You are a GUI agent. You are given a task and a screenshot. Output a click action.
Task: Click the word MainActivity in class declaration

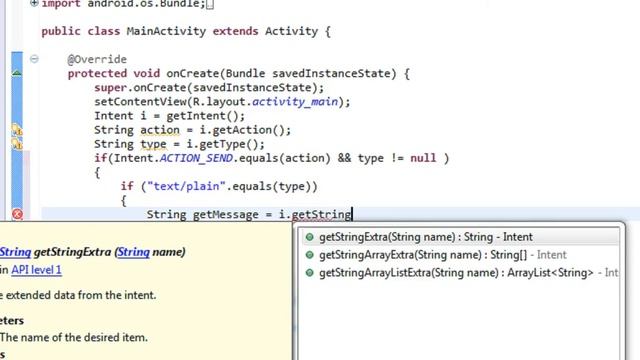[x=166, y=31]
